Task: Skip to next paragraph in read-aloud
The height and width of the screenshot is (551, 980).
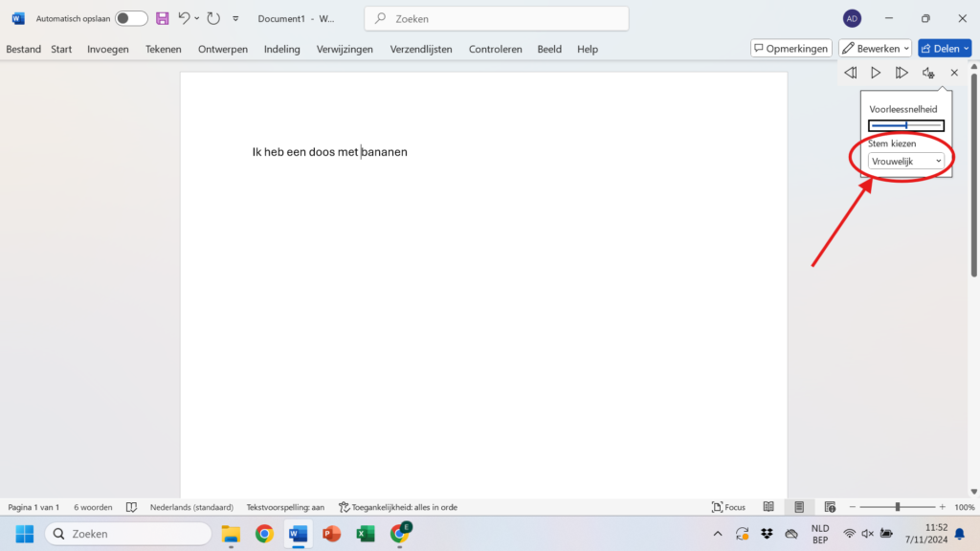Action: [x=902, y=73]
